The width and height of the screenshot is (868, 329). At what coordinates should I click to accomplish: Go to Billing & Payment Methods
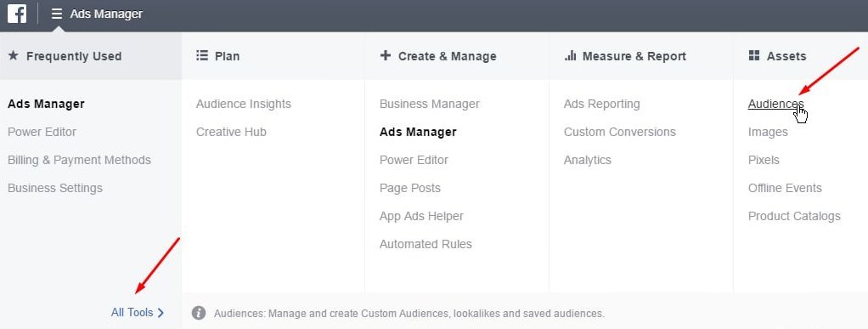tap(79, 160)
